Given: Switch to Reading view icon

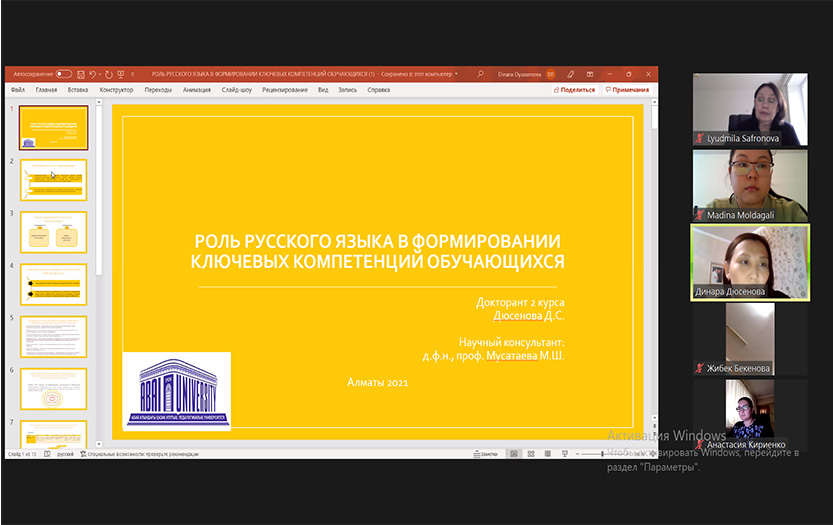Looking at the screenshot, I should (x=546, y=454).
